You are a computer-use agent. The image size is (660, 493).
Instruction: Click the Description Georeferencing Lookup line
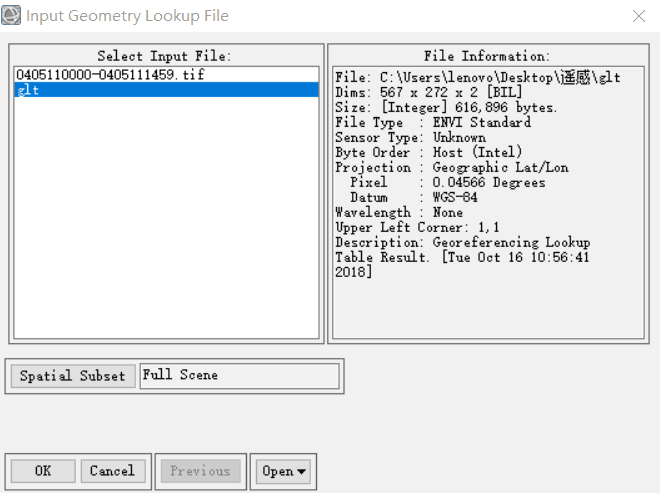(x=463, y=243)
